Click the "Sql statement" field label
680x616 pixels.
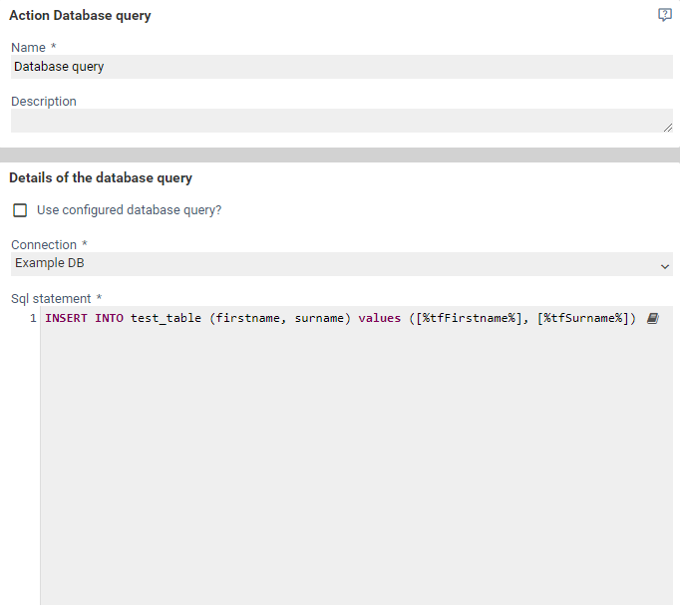[51, 298]
